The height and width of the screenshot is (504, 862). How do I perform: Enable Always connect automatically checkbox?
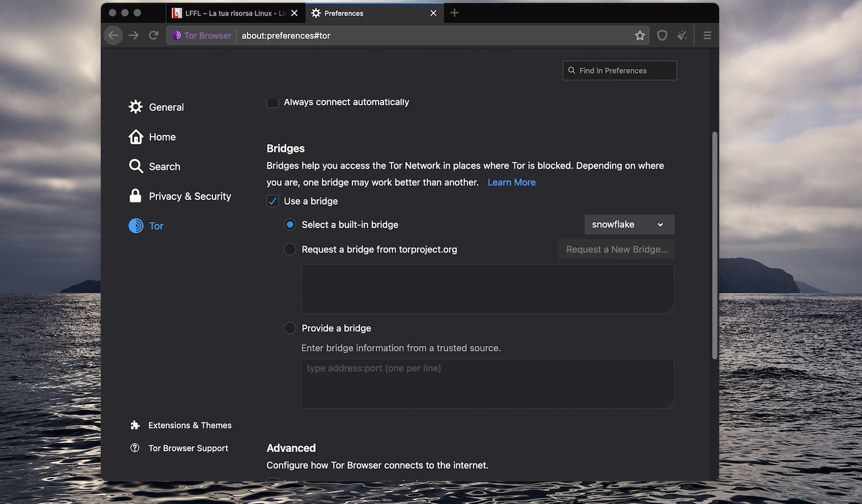pos(273,102)
